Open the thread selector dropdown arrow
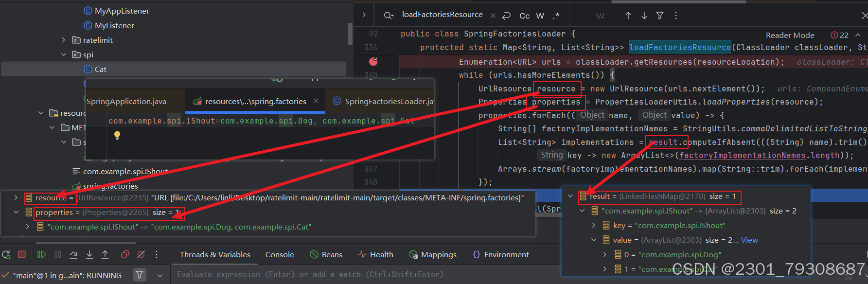 click(x=159, y=275)
